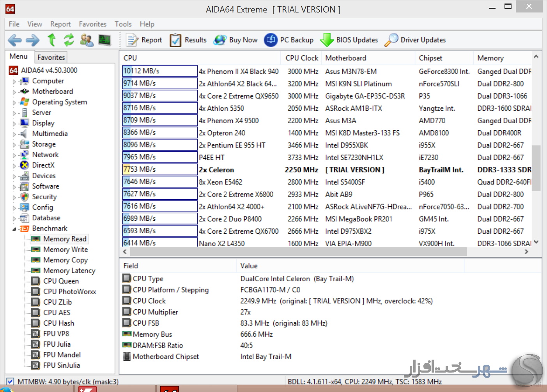Select the FPU Julia benchmark
This screenshot has width=547, height=392.
[57, 344]
